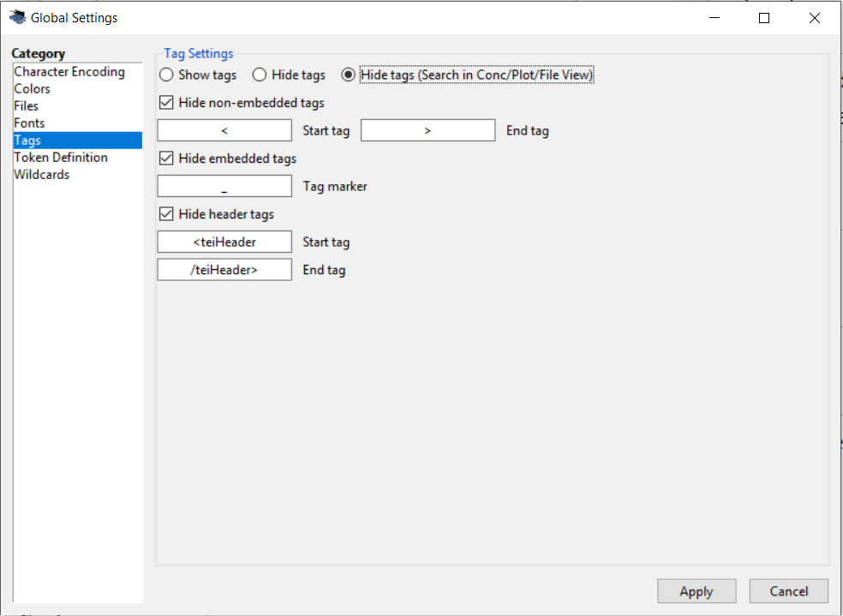
Task: Select the Show tags radio button
Action: [x=167, y=75]
